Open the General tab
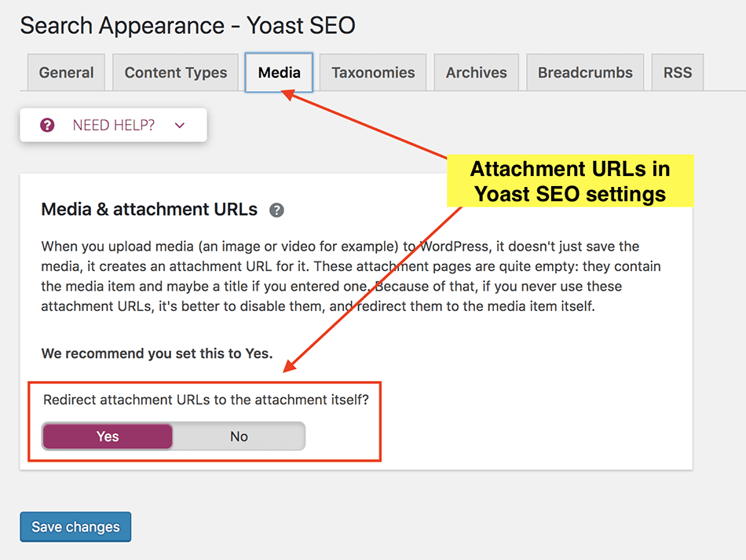Viewport: 746px width, 560px height. click(x=66, y=72)
